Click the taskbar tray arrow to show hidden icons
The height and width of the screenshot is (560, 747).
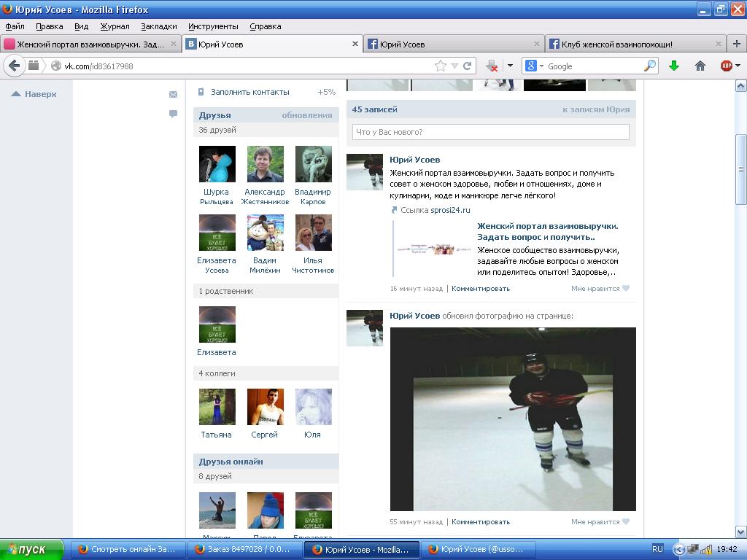(x=679, y=549)
